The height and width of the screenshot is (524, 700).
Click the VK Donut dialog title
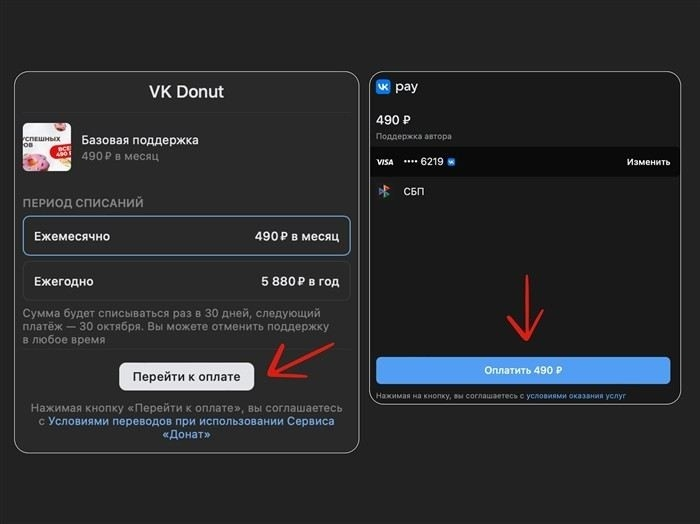pos(186,92)
